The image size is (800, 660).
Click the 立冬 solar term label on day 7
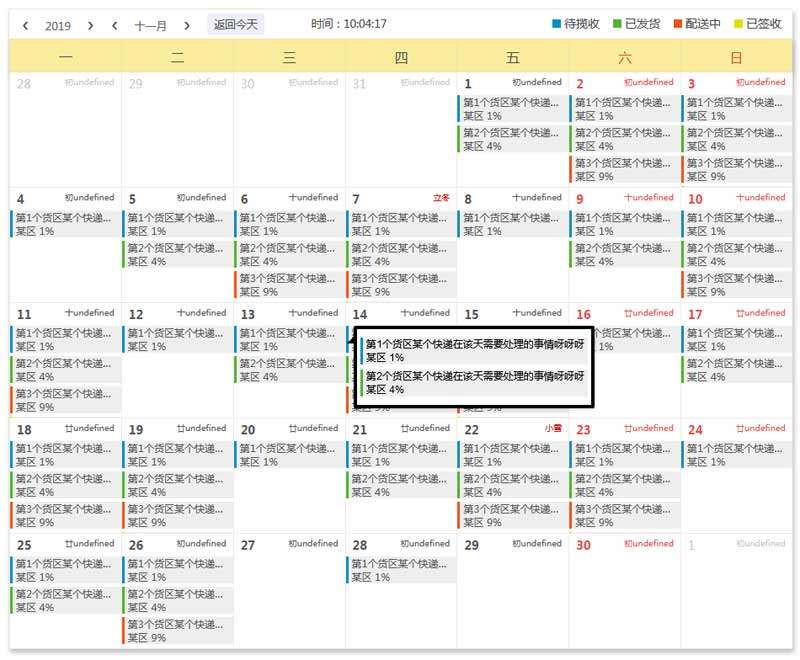(441, 198)
